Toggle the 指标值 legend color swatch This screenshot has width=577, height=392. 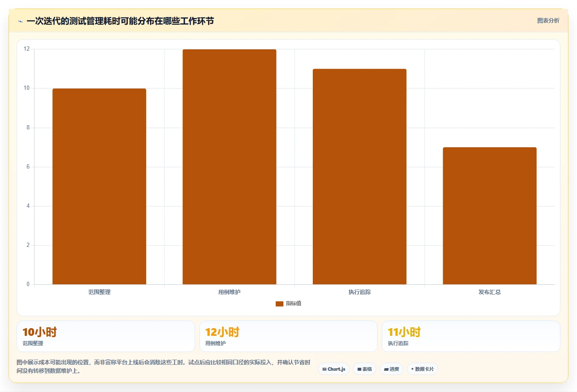[280, 303]
